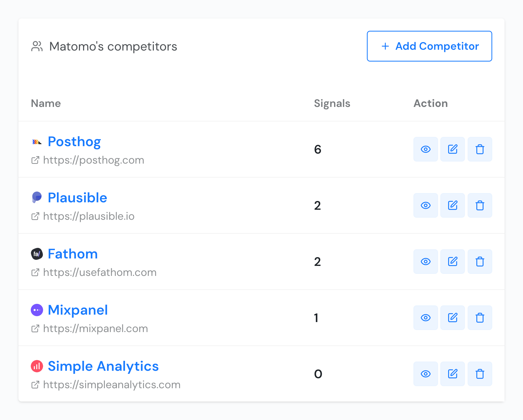The image size is (523, 420).
Task: View Simple Analytics via eye icon
Action: [x=426, y=374]
